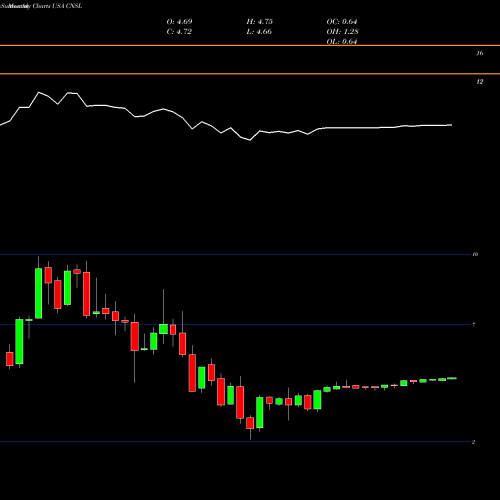Click the 10 price axis label
Screen dimensions: 500x500
pos(475,254)
